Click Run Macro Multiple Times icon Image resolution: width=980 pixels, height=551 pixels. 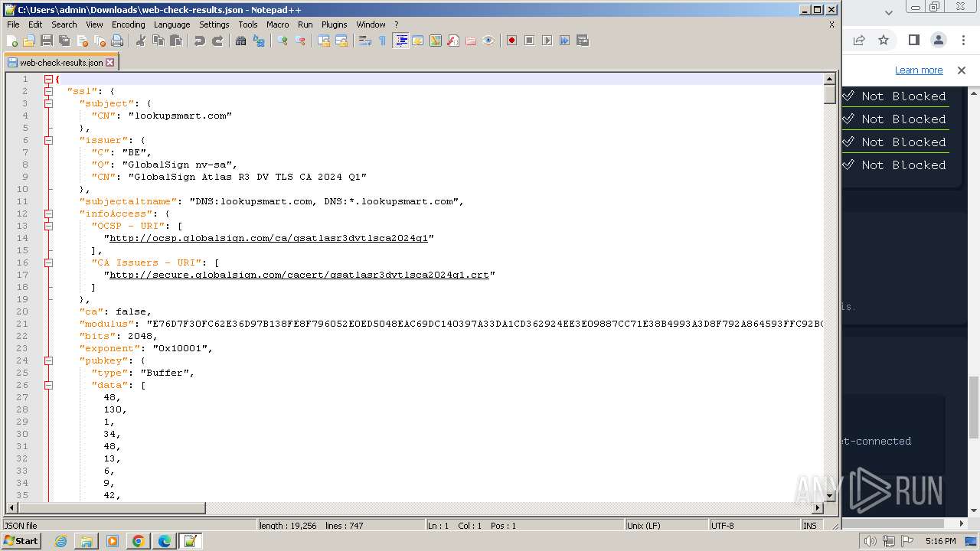click(565, 41)
